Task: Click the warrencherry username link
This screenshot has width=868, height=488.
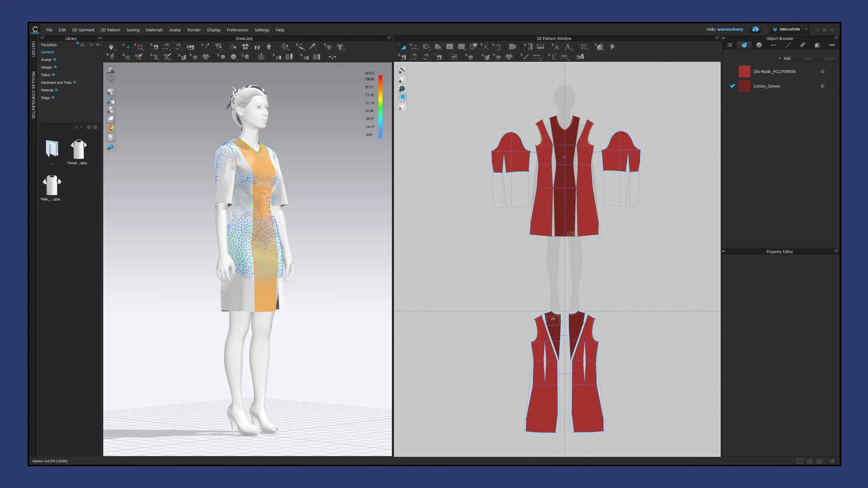Action: pos(730,30)
